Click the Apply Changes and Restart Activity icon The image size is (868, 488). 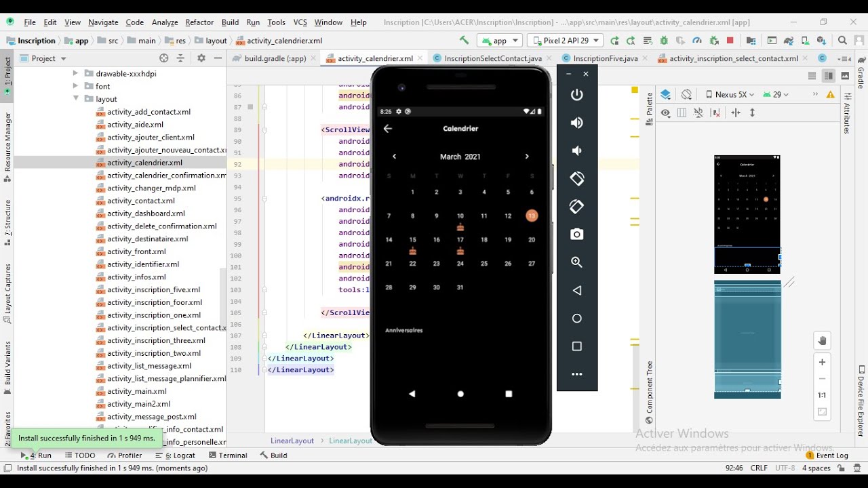(x=631, y=41)
